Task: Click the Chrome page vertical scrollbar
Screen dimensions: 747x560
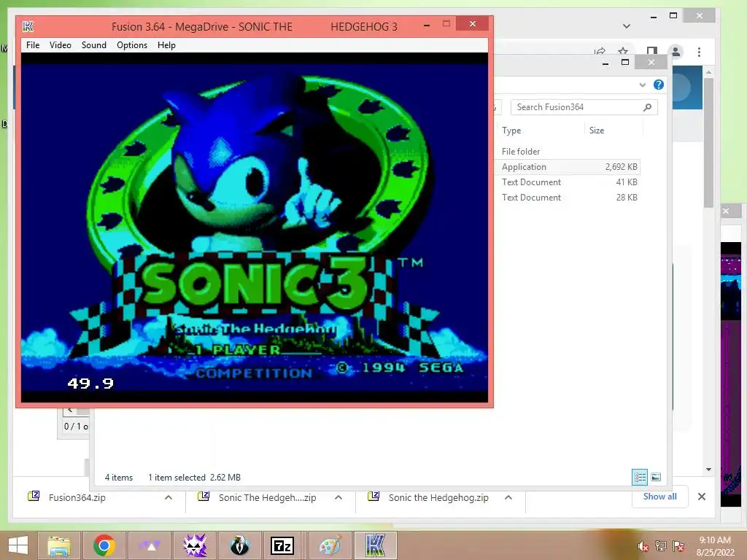Action: (x=708, y=143)
